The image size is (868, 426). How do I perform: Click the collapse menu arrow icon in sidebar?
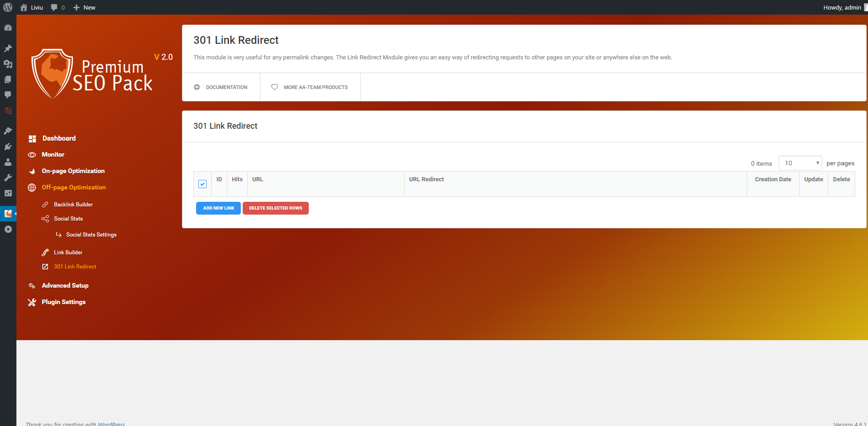tap(8, 229)
